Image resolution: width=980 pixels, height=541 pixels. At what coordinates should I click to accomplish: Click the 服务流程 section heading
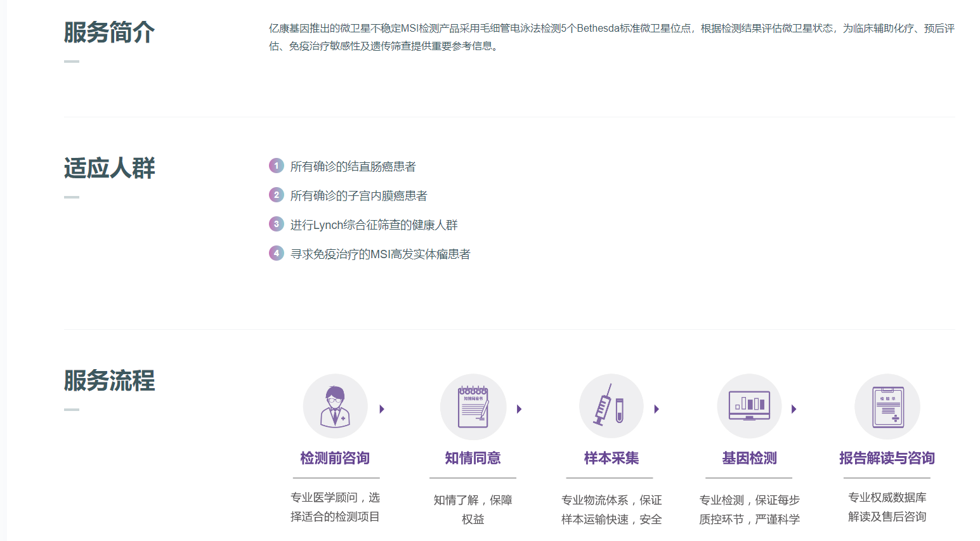109,381
